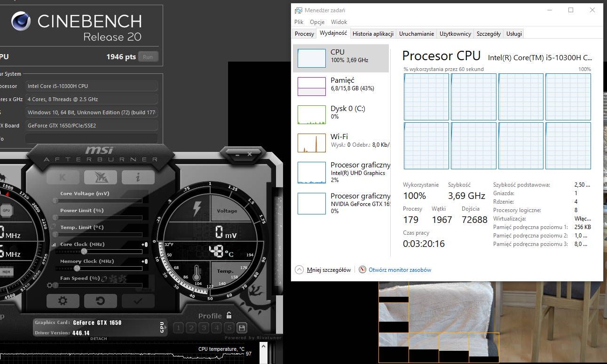Click the thermometer icon on the gauge
Image resolution: width=607 pixels, height=364 pixels.
click(197, 273)
